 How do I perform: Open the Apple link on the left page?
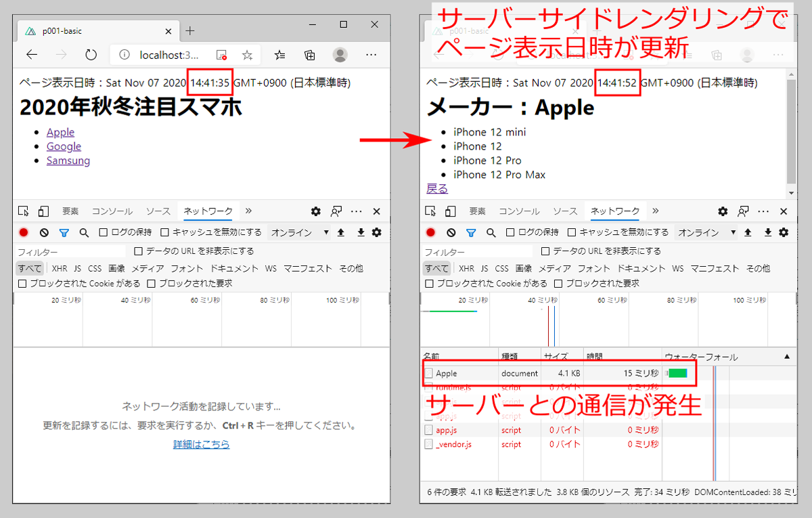60,132
